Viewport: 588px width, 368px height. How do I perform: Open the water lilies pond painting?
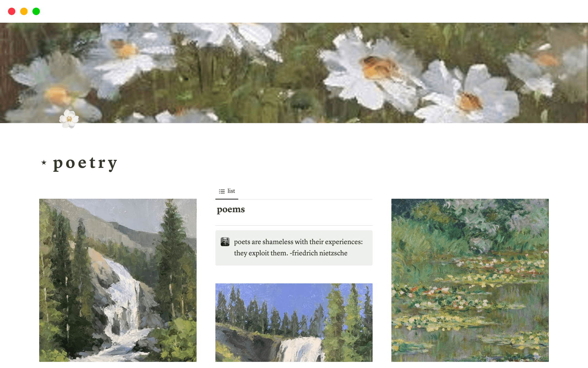coord(470,280)
